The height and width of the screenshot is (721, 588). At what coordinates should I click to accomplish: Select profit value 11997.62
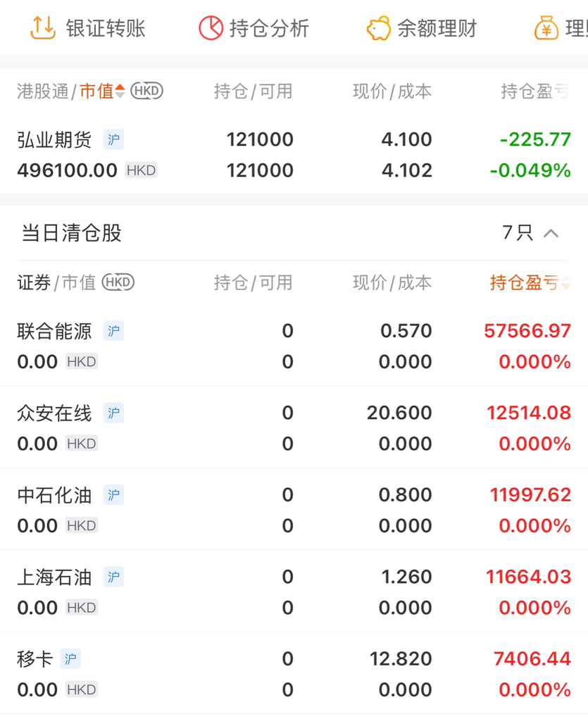coord(530,495)
